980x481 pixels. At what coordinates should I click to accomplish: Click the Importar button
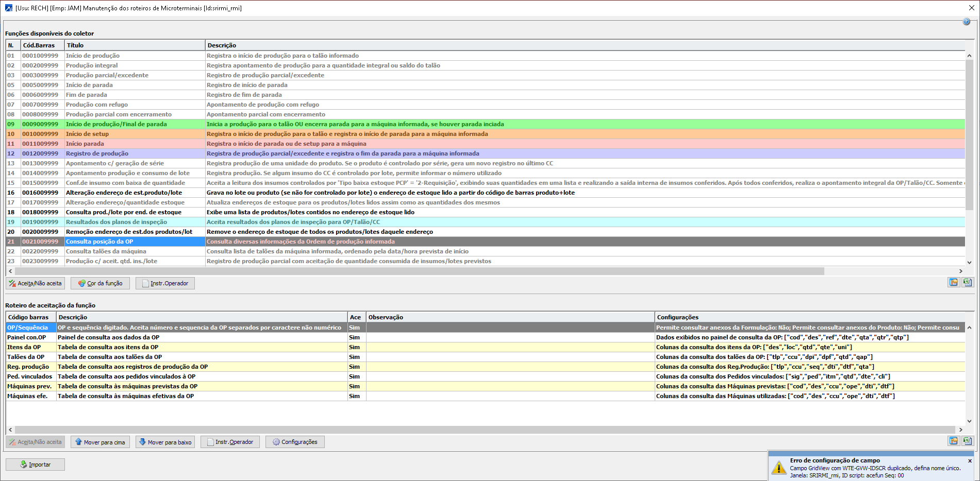pos(35,465)
